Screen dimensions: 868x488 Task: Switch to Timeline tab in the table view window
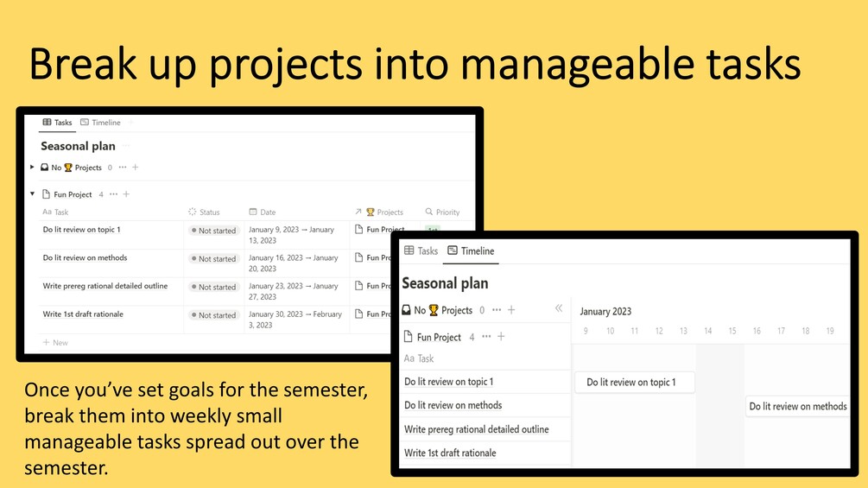pyautogui.click(x=100, y=123)
